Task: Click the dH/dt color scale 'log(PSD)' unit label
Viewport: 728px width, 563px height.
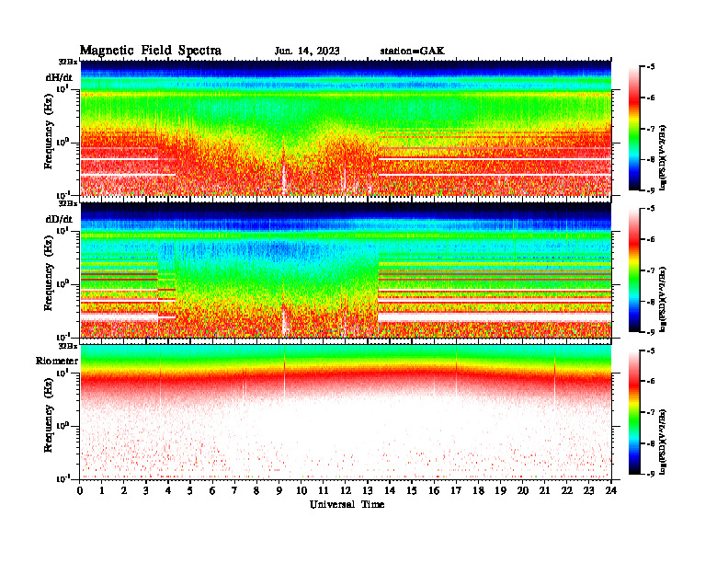Action: pyautogui.click(x=663, y=157)
